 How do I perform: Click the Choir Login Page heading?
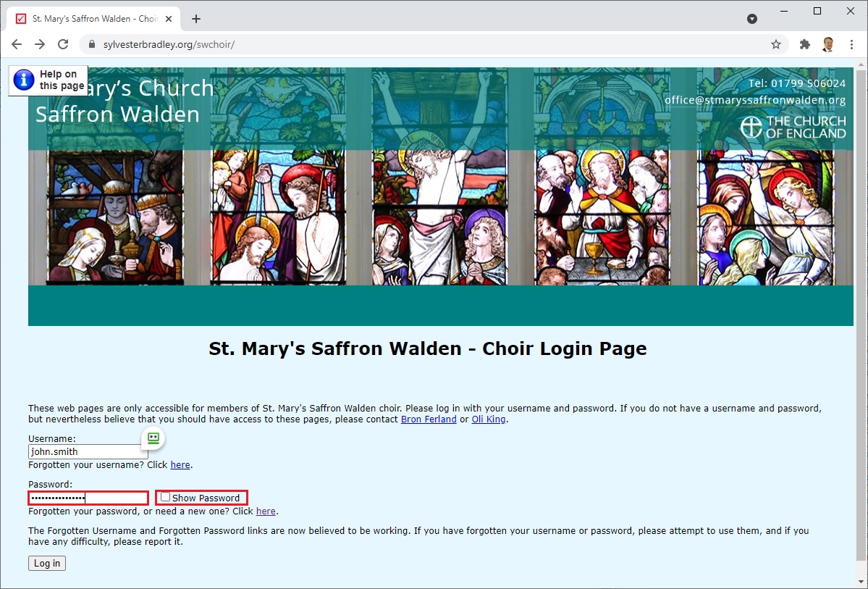(427, 348)
